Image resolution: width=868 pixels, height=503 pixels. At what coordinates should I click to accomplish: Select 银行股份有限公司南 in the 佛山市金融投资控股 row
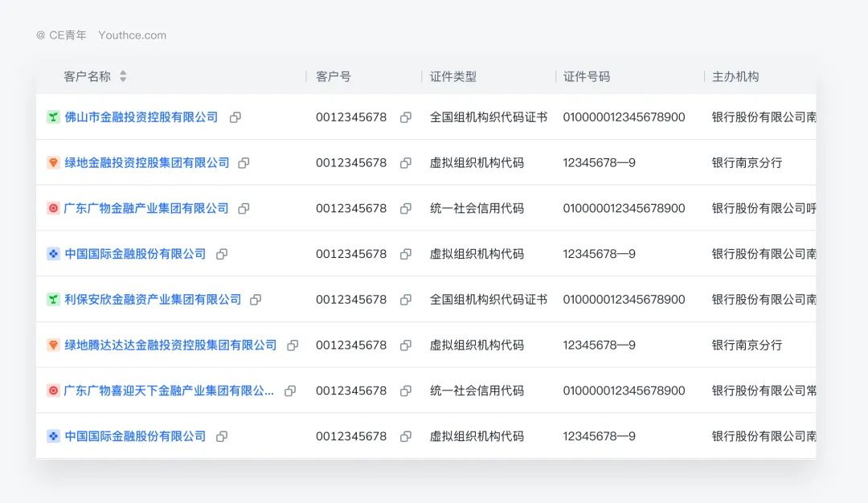point(764,117)
